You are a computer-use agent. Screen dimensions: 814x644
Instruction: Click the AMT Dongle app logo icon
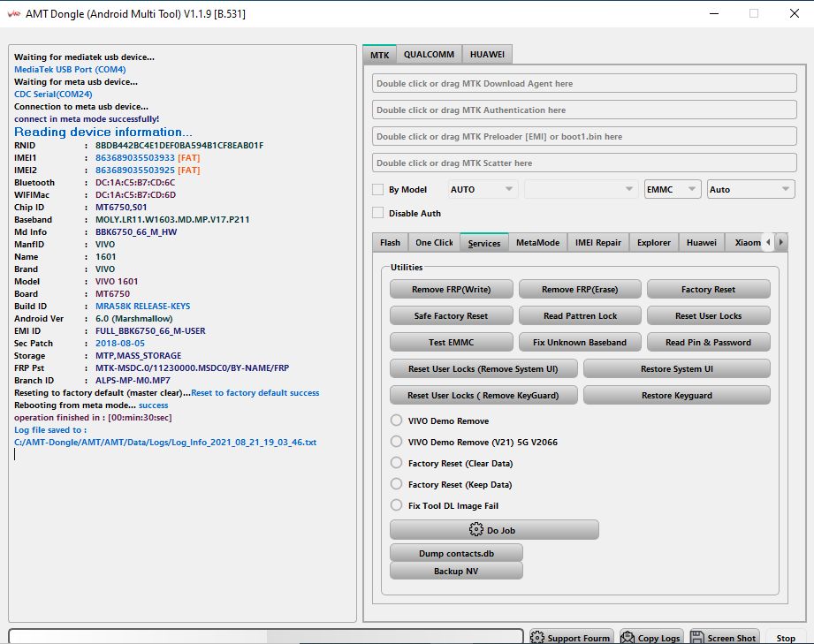[x=13, y=14]
